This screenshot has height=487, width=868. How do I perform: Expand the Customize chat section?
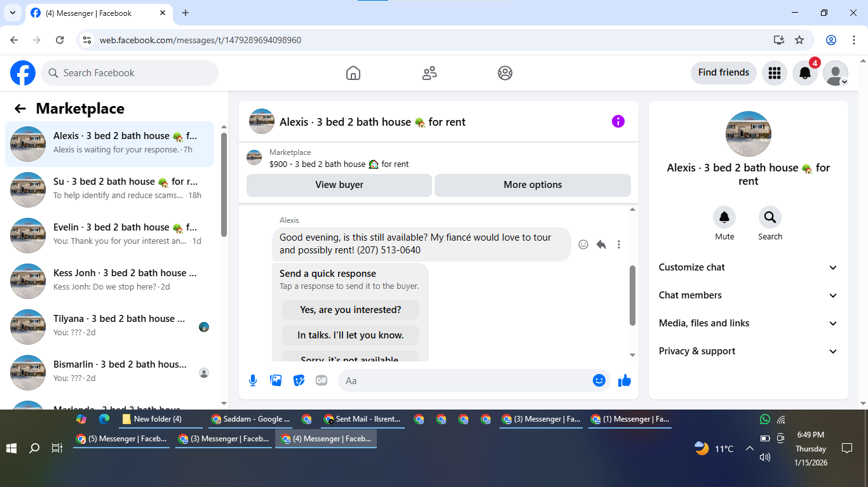[x=749, y=267]
